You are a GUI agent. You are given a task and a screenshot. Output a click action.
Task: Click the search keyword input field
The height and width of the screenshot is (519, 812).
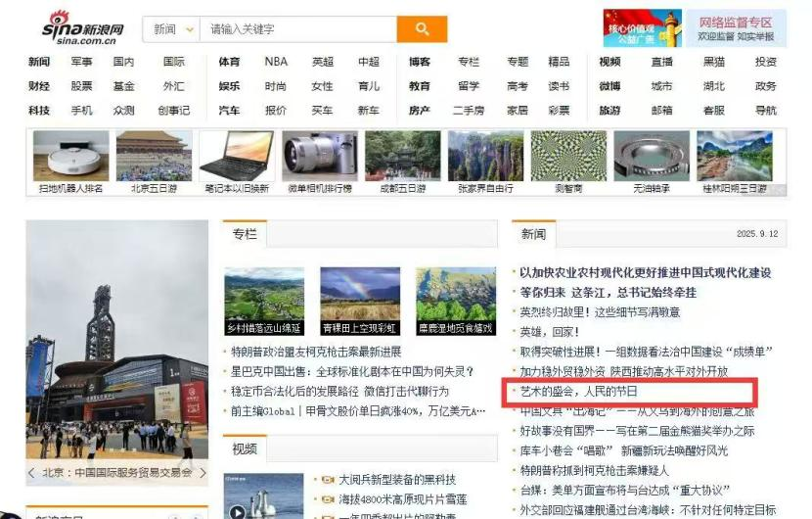pyautogui.click(x=297, y=29)
